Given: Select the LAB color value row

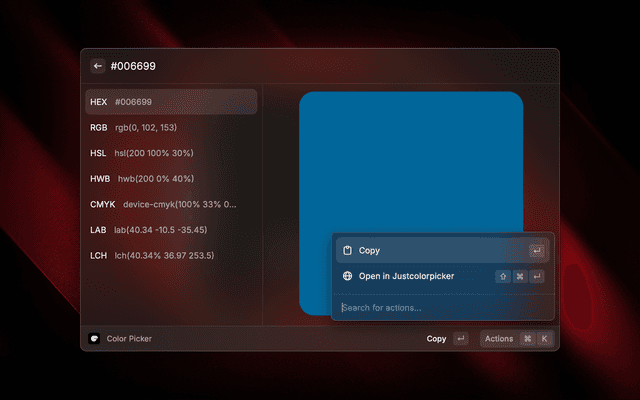Looking at the screenshot, I should pyautogui.click(x=171, y=230).
